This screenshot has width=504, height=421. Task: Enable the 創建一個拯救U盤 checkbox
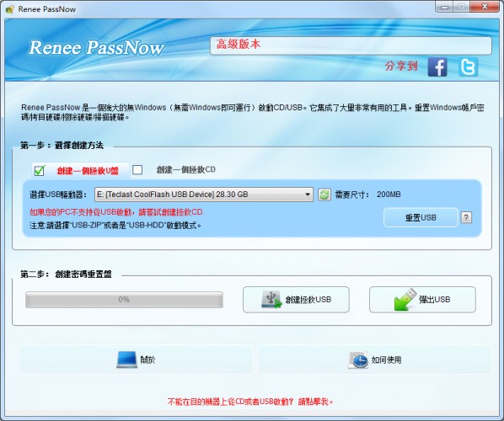coord(40,170)
